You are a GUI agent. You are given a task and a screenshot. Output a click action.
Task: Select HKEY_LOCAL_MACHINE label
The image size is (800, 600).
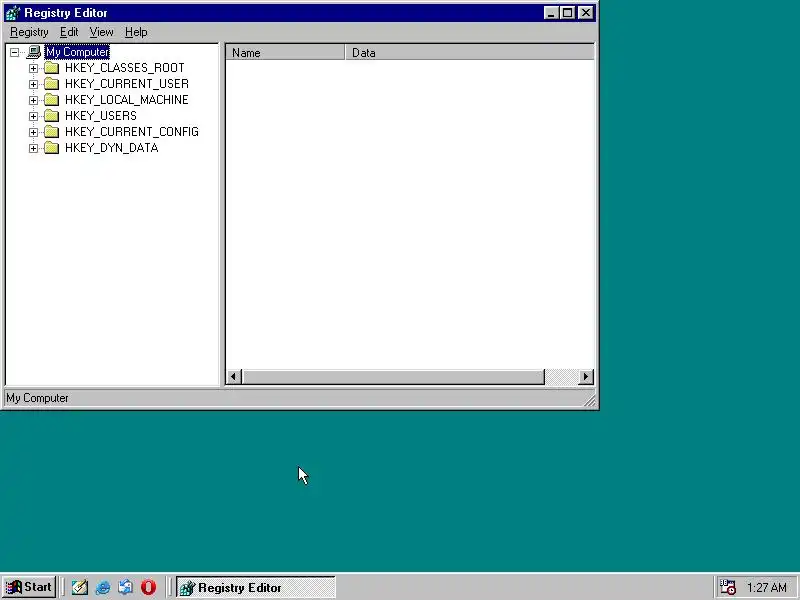pos(127,99)
